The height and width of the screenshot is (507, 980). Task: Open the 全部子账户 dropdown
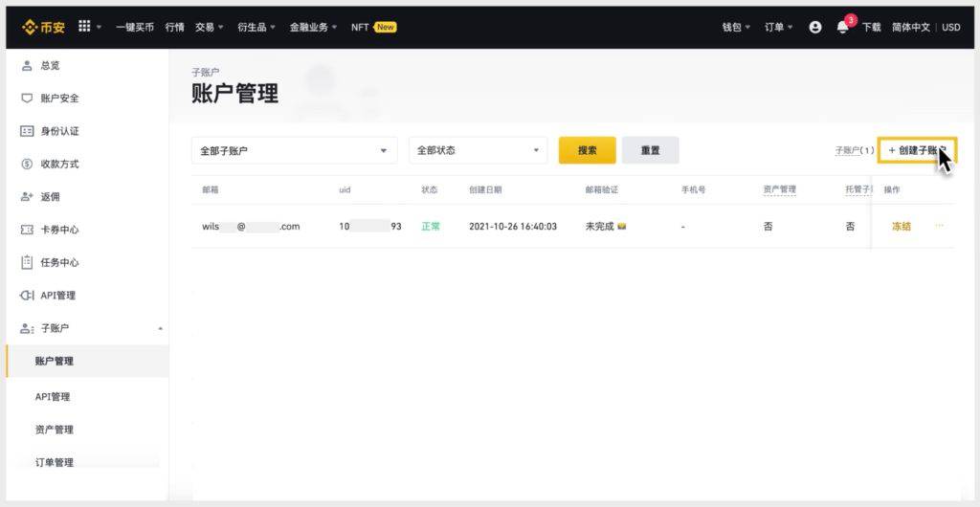coord(294,150)
